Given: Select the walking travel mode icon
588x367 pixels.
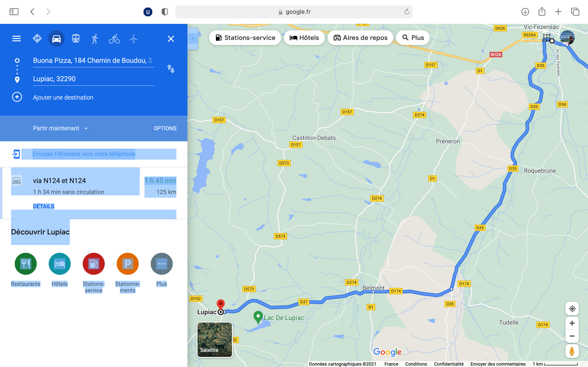Looking at the screenshot, I should 95,39.
